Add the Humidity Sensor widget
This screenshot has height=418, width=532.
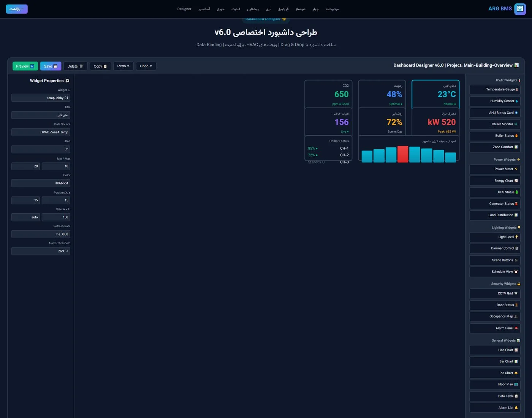tap(495, 101)
